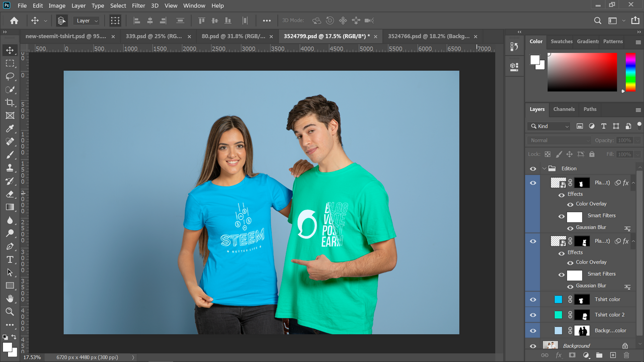Click the Add layer mask icon
The height and width of the screenshot is (362, 644).
[x=572, y=355]
